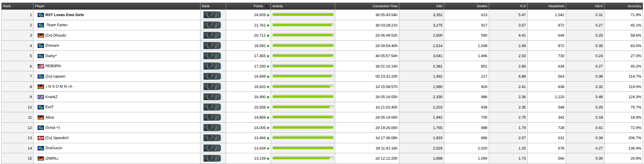Click the rank badge icon in Darky* row

212,56
